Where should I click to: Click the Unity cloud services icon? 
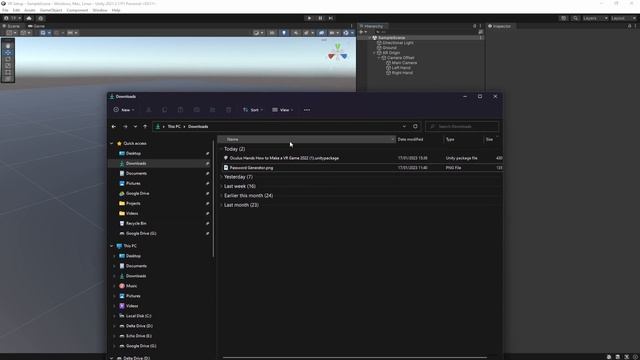[x=29, y=18]
